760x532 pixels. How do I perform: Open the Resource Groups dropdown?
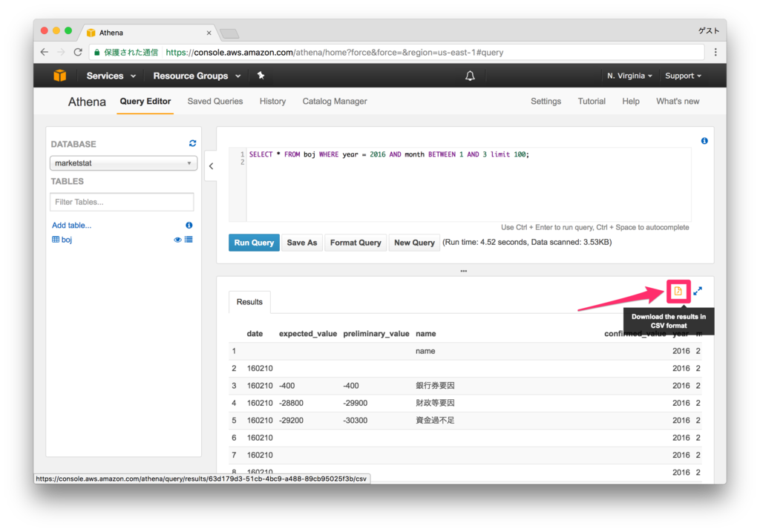click(197, 76)
